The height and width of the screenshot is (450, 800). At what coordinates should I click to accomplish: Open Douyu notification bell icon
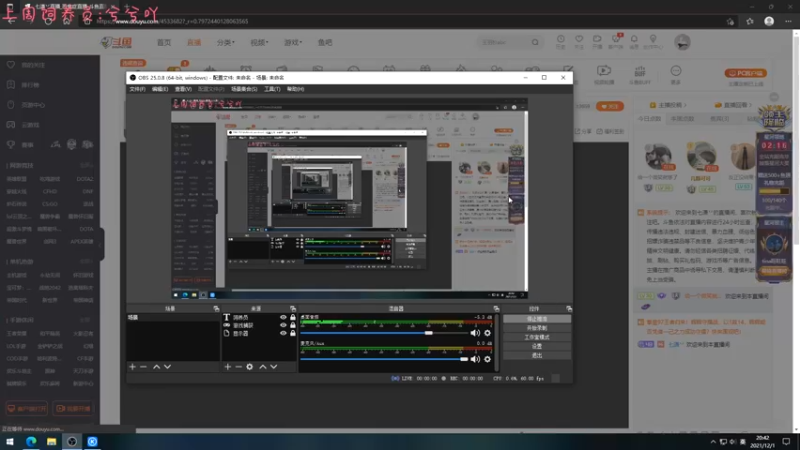coord(634,41)
